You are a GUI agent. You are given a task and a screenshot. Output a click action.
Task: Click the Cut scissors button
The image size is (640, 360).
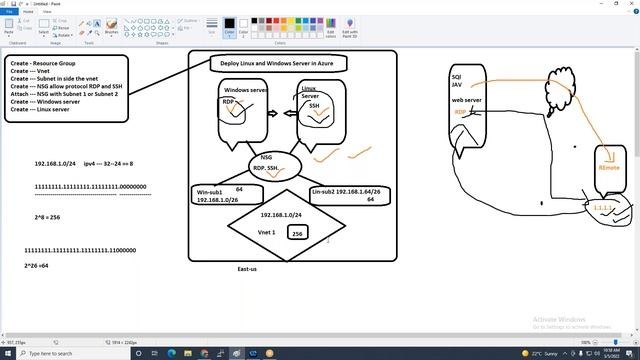pos(24,20)
